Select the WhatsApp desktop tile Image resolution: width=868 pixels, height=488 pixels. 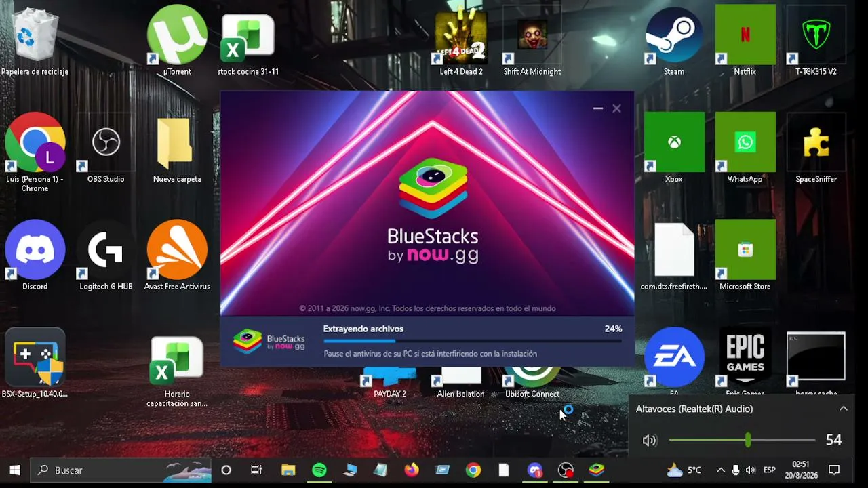click(x=745, y=149)
